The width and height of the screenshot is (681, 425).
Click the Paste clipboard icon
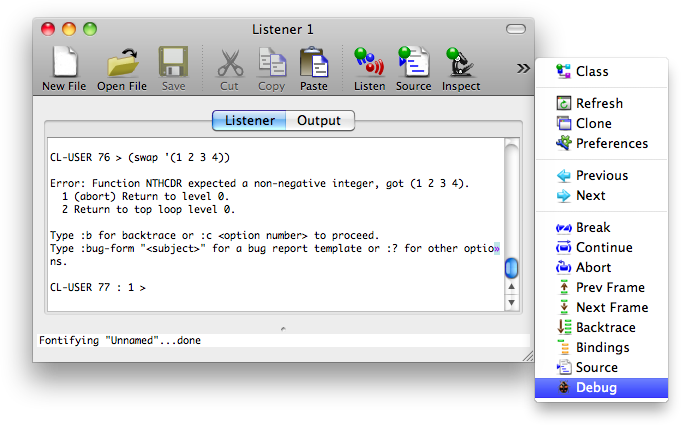tap(314, 64)
